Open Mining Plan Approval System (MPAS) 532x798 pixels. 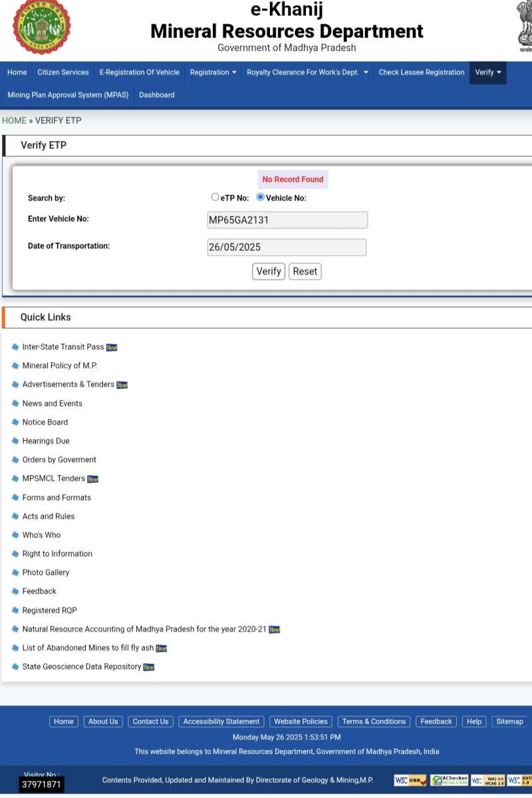[68, 95]
